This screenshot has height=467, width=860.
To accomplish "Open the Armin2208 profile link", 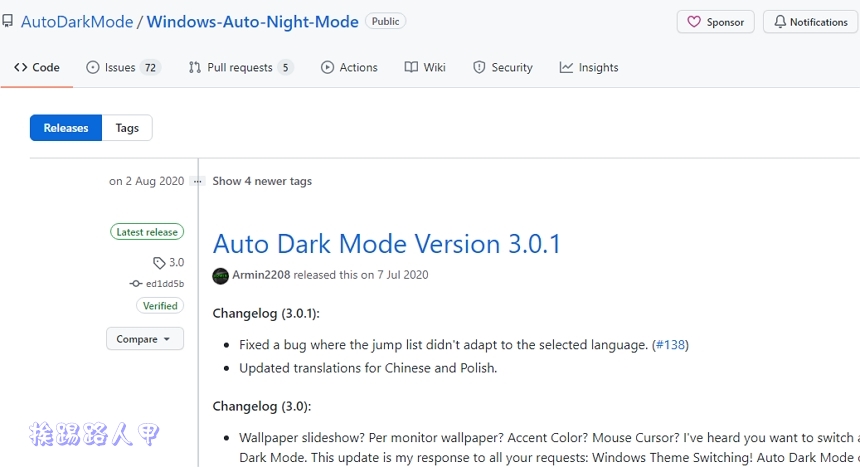I will click(261, 275).
